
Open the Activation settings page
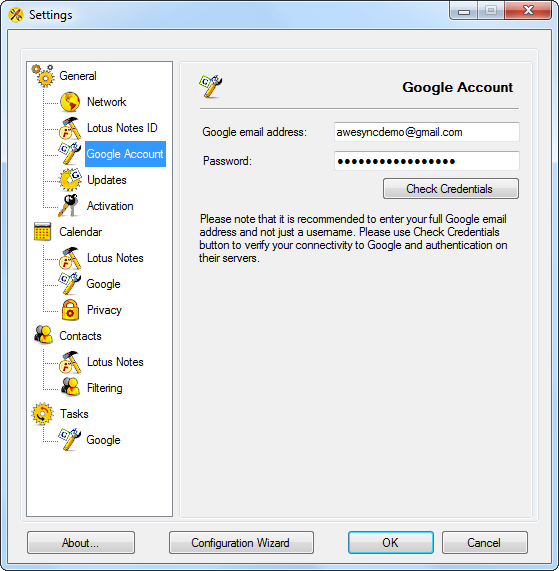[x=110, y=206]
